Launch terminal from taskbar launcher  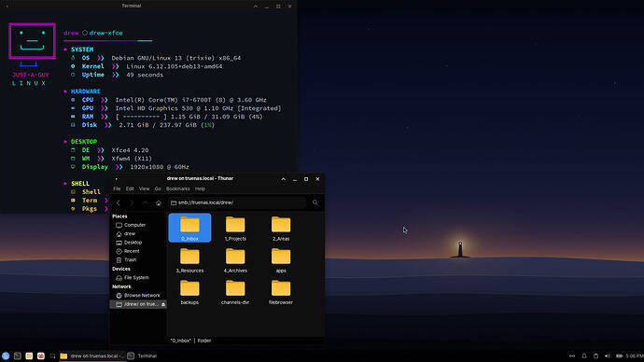[x=17, y=355]
